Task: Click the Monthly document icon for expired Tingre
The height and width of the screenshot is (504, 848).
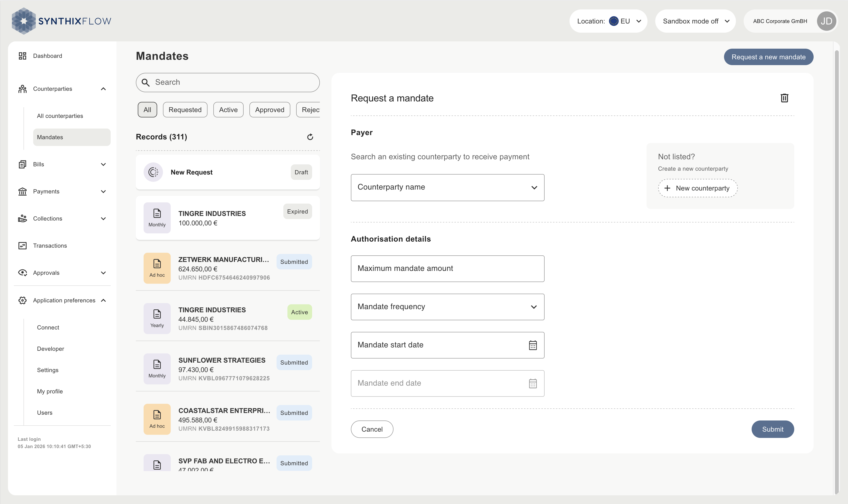Action: click(157, 218)
